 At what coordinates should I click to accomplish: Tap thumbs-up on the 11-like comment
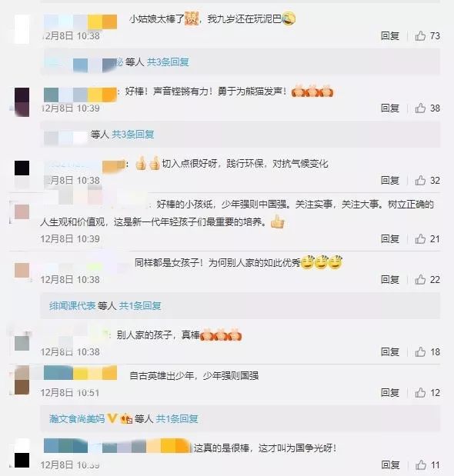420,464
